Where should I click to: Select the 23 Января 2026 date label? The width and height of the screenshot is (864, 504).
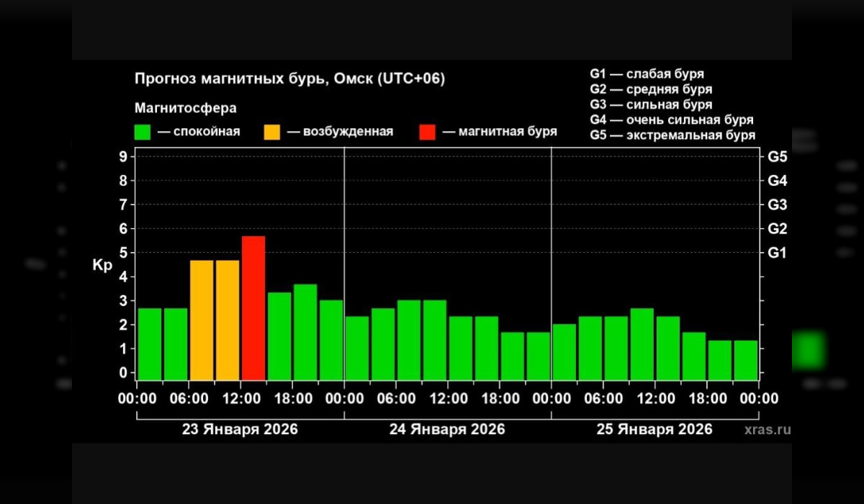[240, 429]
